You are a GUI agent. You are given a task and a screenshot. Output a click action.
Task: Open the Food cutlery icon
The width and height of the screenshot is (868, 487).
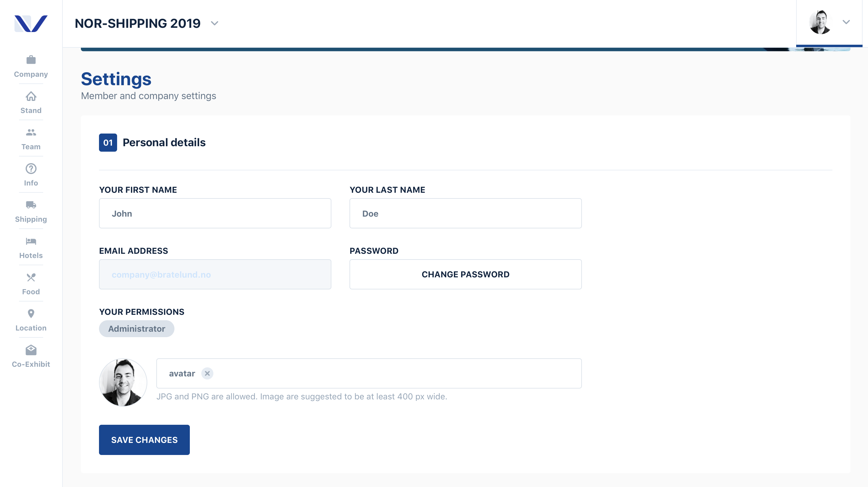tap(31, 277)
